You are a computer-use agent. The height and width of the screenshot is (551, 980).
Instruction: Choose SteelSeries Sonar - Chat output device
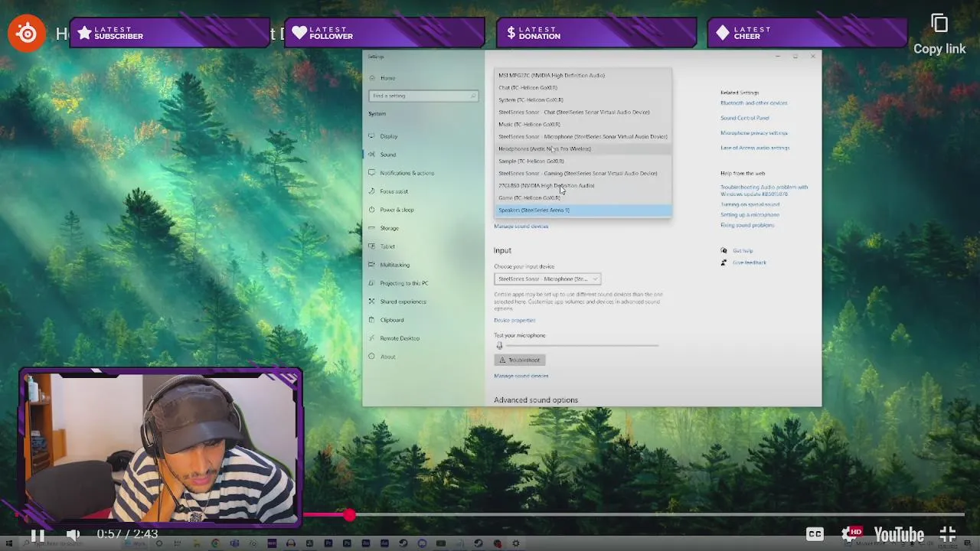[x=583, y=112]
